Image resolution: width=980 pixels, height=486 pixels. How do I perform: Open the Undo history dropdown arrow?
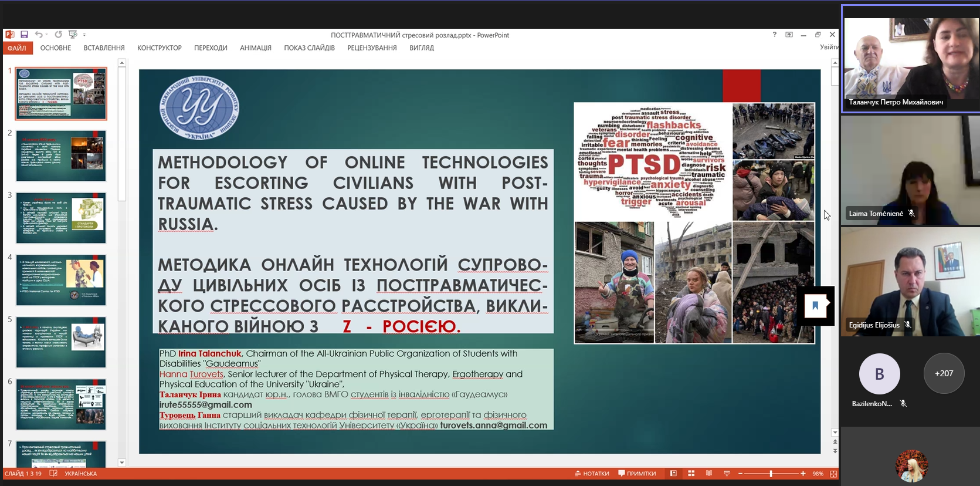pos(46,35)
